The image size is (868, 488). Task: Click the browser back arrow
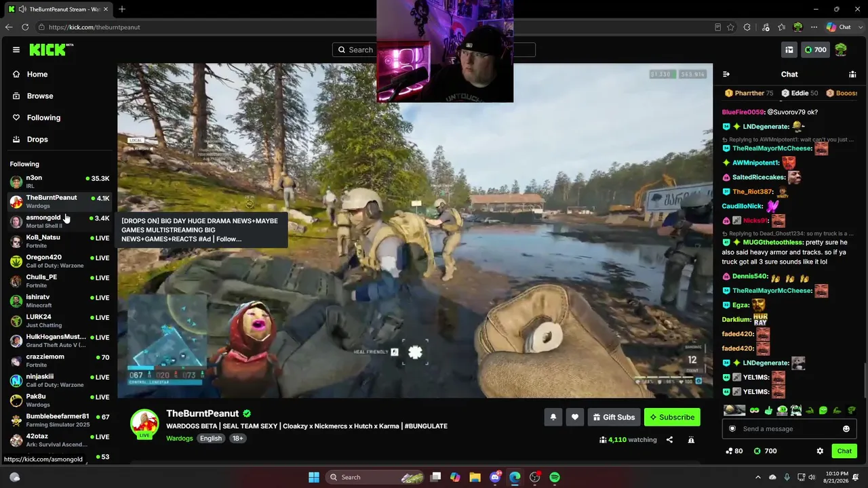(x=9, y=27)
